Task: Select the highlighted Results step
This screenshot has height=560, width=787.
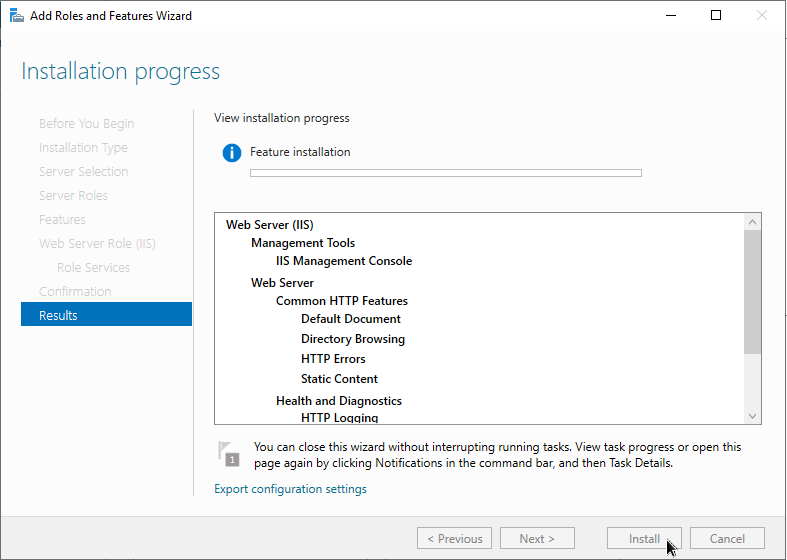Action: pyautogui.click(x=106, y=315)
